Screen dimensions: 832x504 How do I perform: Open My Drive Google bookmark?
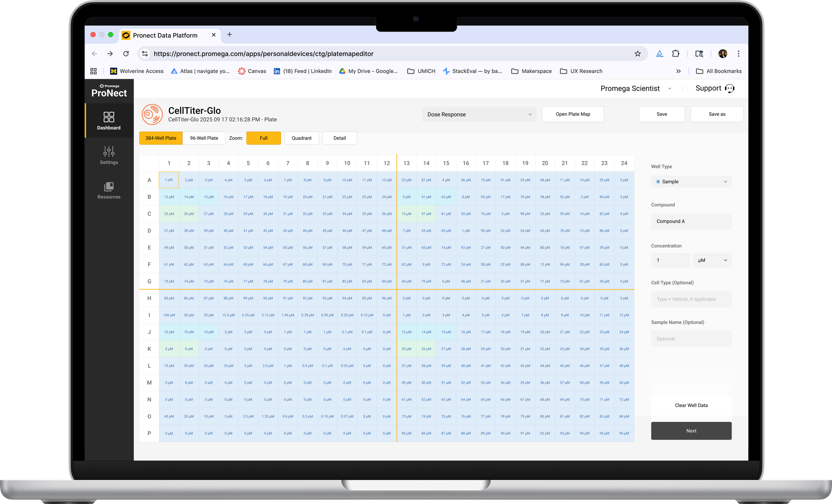(368, 71)
